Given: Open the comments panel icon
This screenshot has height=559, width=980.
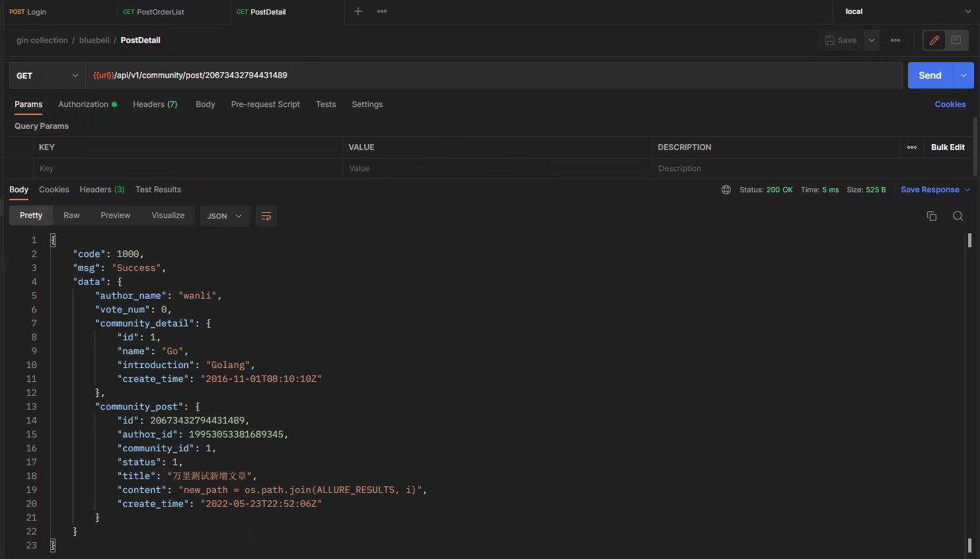Looking at the screenshot, I should click(956, 40).
